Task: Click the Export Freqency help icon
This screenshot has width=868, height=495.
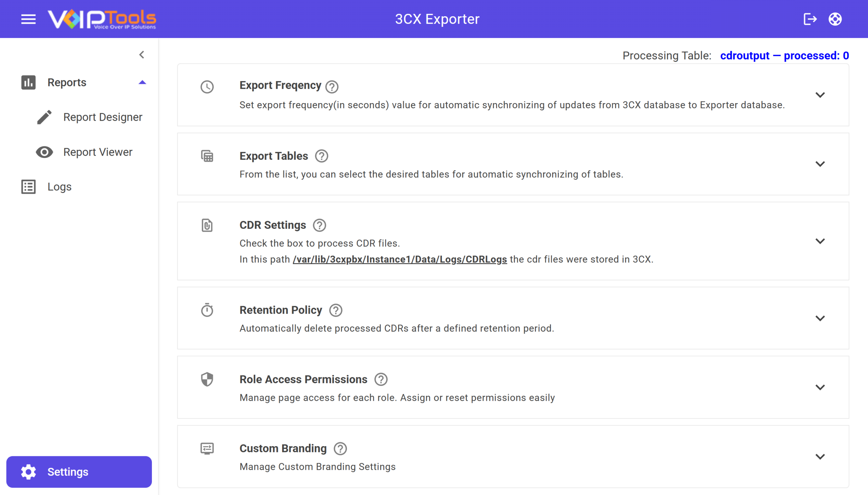Action: (x=332, y=86)
